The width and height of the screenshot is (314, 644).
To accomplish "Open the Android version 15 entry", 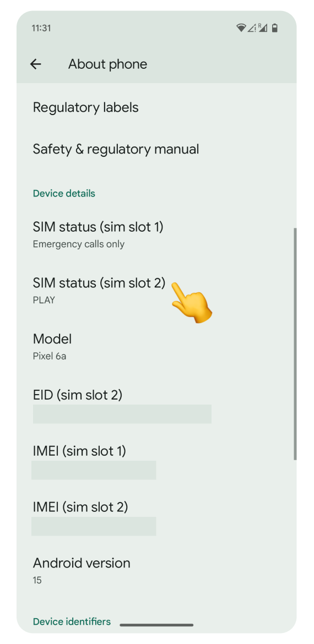I will coord(156,571).
